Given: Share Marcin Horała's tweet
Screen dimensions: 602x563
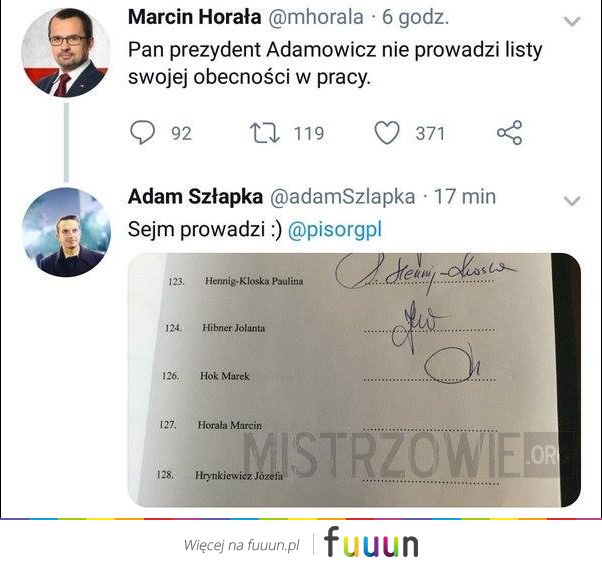Looking at the screenshot, I should point(509,132).
